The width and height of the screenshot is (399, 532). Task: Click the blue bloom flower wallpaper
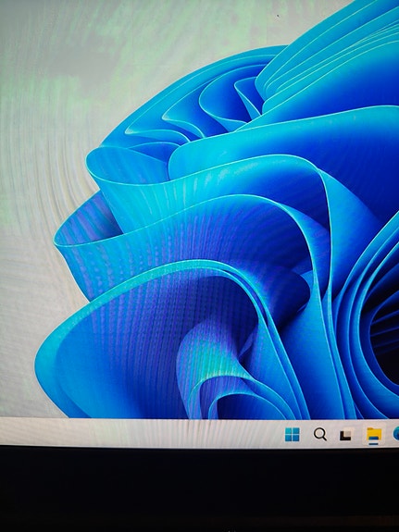coord(238,238)
